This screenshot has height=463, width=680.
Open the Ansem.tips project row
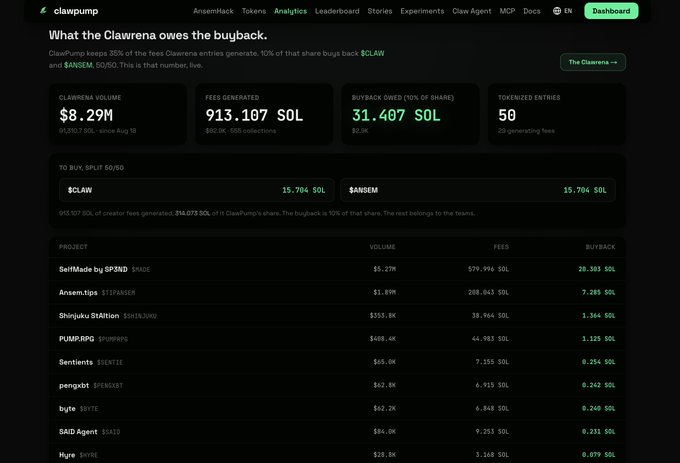(x=337, y=293)
